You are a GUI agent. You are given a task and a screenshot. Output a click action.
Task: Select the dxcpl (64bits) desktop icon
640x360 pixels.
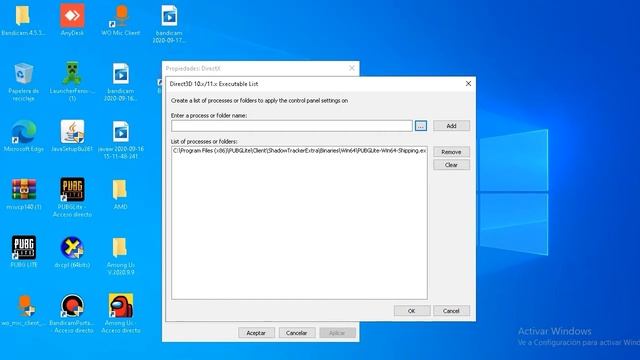pyautogui.click(x=72, y=248)
